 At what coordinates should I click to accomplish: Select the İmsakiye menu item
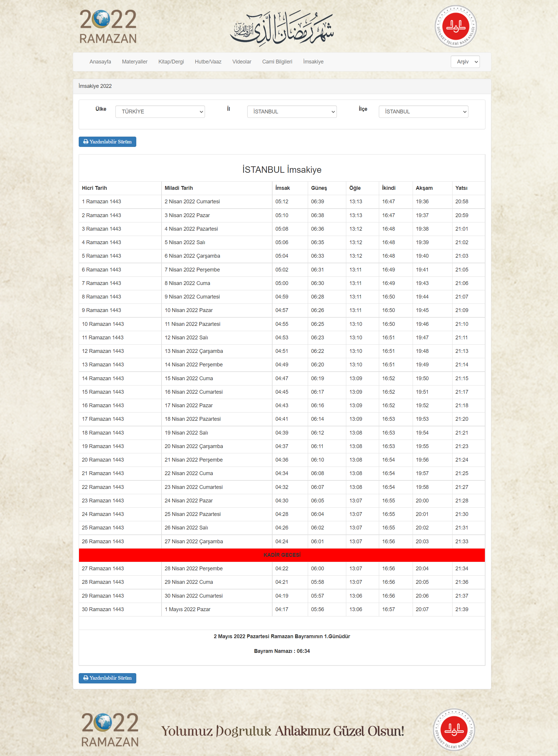pos(313,61)
